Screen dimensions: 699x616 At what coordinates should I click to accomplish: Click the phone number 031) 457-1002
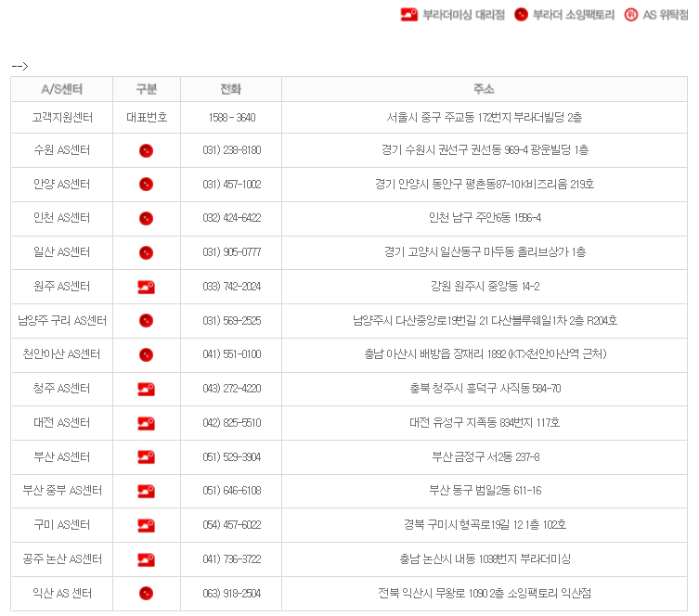232,184
